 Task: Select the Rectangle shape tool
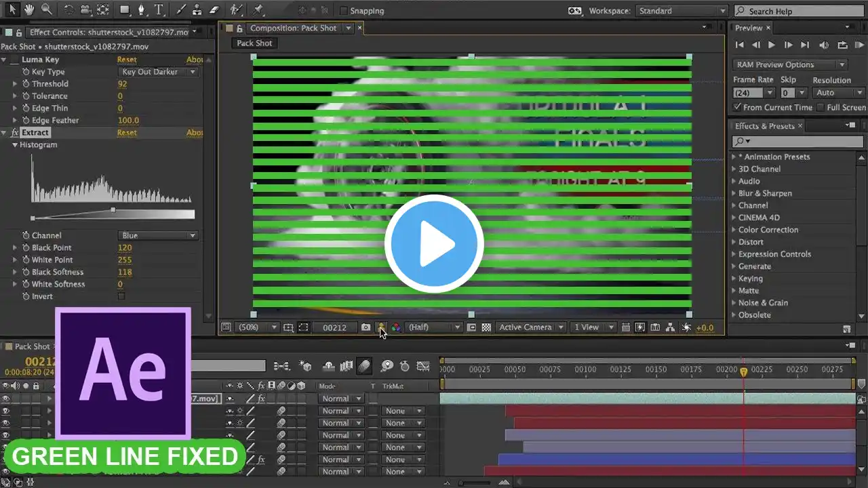[x=125, y=9]
